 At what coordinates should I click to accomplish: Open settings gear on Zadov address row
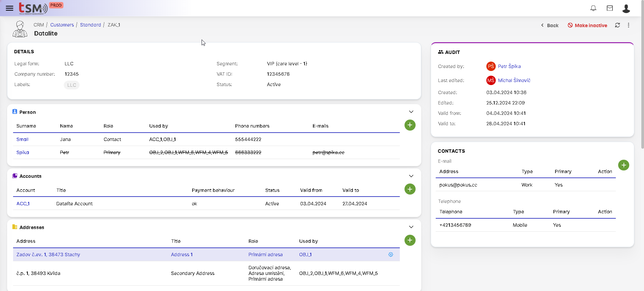click(x=390, y=254)
